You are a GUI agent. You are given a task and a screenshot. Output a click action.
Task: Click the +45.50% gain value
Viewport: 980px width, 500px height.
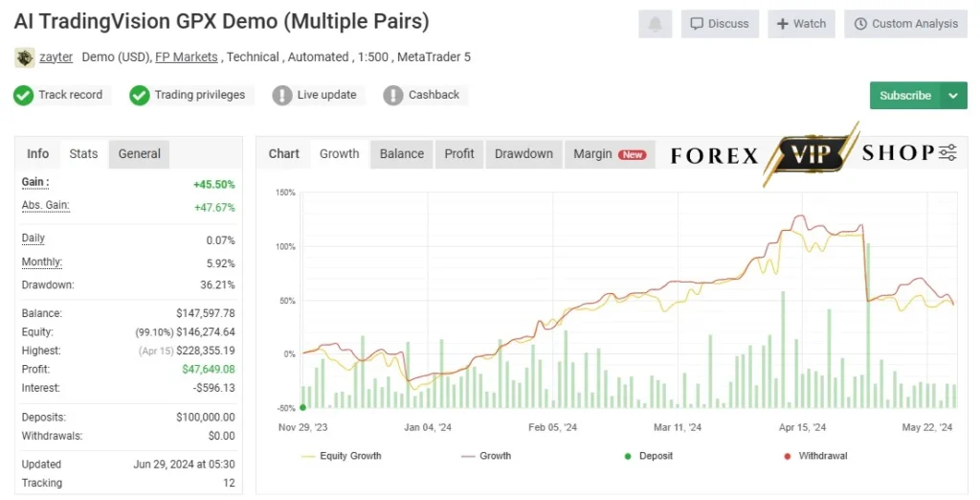click(x=213, y=185)
